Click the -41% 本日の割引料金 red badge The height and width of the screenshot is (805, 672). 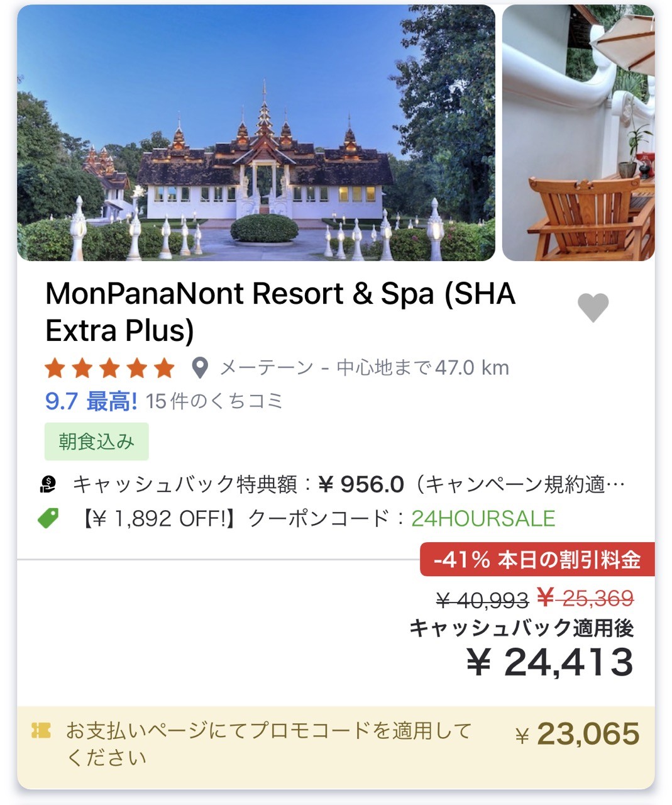pyautogui.click(x=537, y=559)
